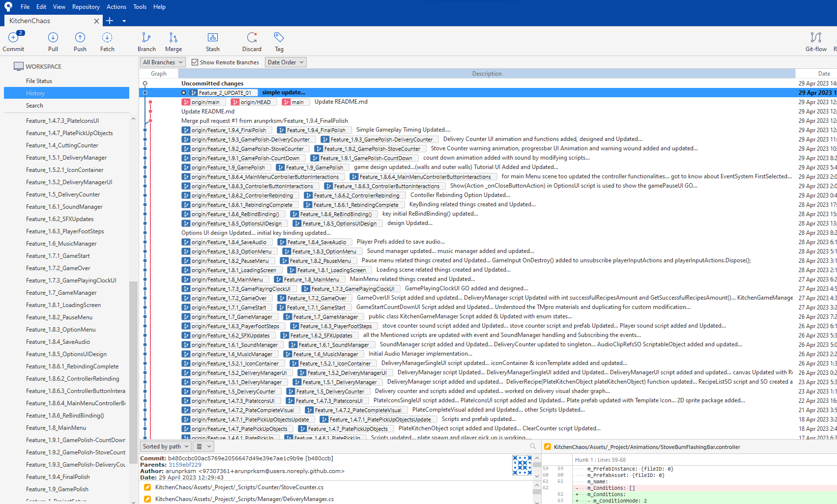Select Search in the workspace sidebar

pos(34,105)
